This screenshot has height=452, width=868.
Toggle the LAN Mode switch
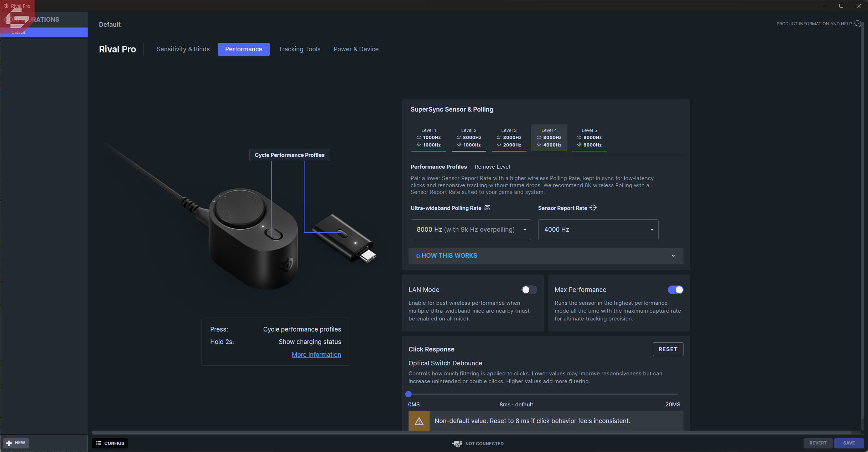pos(529,290)
